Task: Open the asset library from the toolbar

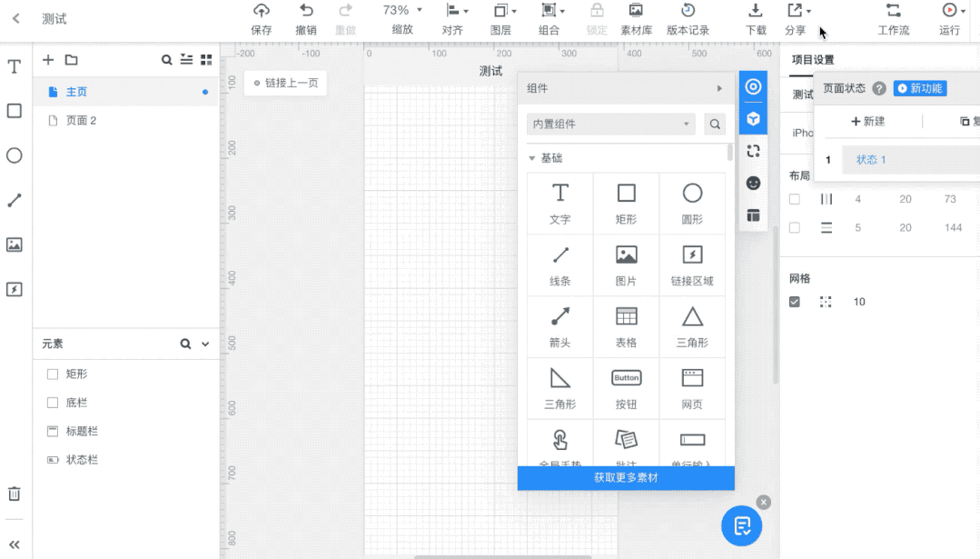Action: tap(636, 11)
